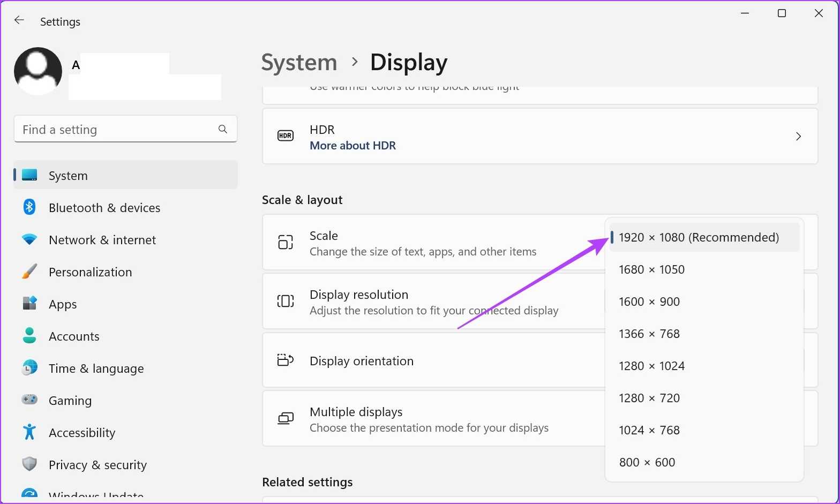
Task: Open Time & language settings
Action: (x=96, y=368)
